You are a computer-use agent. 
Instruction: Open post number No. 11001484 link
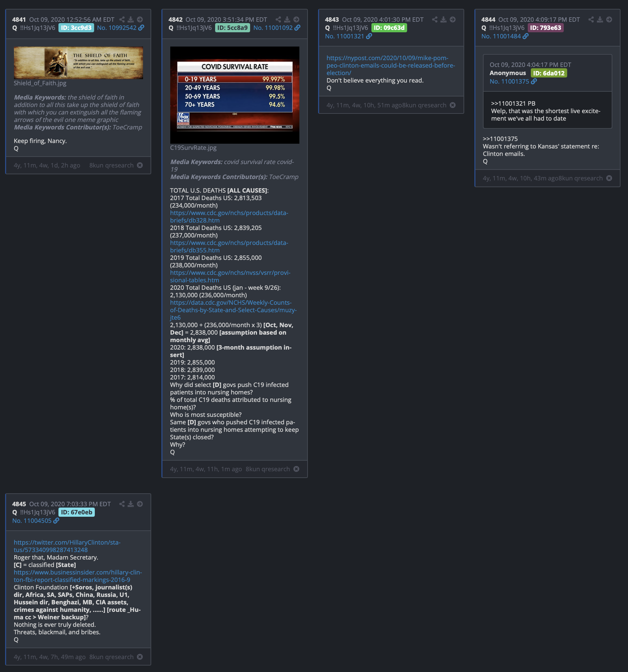[501, 36]
